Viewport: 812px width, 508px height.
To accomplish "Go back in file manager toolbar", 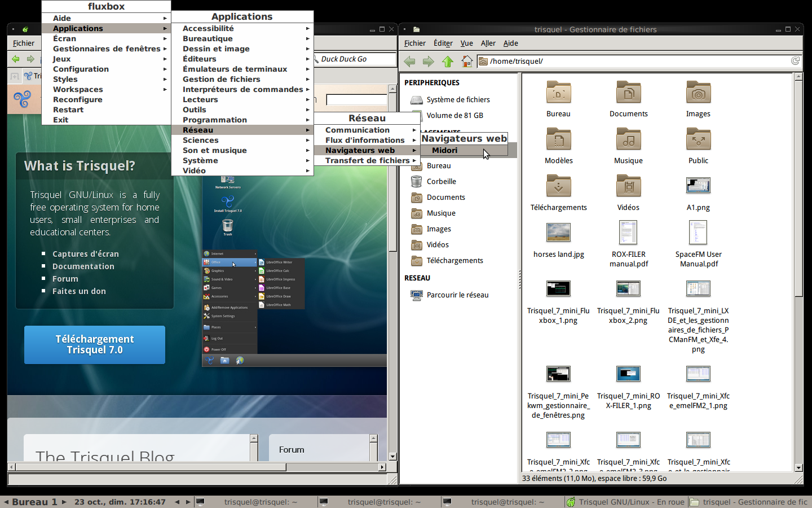I will point(410,61).
